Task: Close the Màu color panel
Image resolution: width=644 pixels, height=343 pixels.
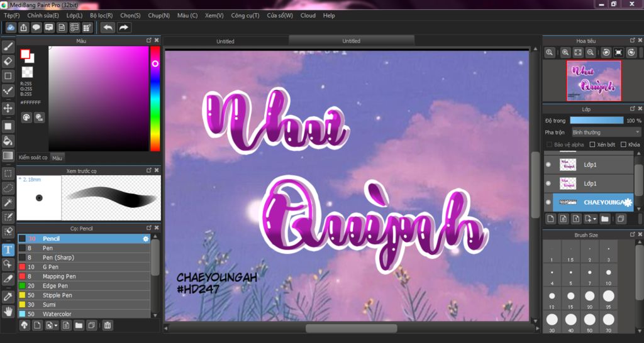Action: (x=157, y=40)
